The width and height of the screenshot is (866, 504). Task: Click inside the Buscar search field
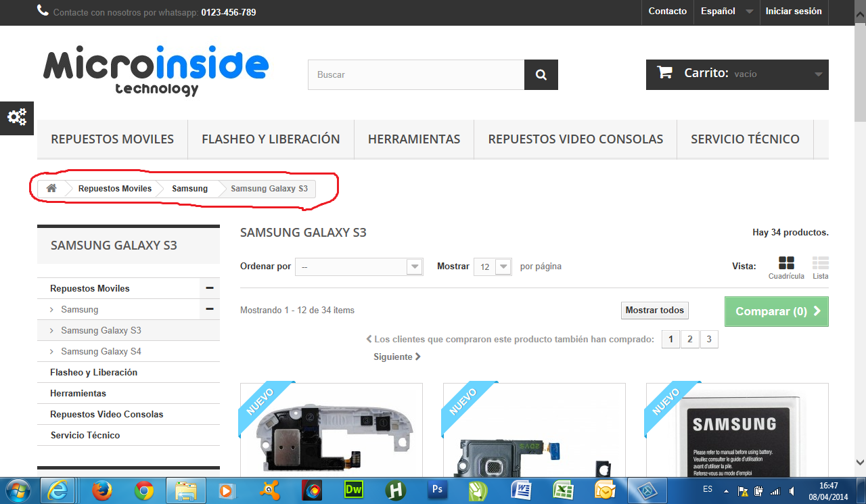(x=416, y=74)
